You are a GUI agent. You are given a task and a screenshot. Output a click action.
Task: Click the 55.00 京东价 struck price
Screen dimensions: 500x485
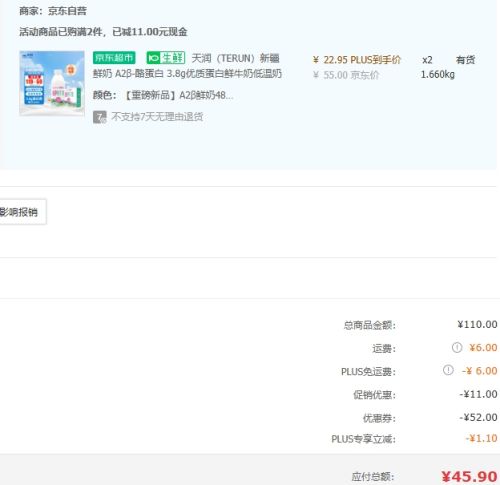346,75
